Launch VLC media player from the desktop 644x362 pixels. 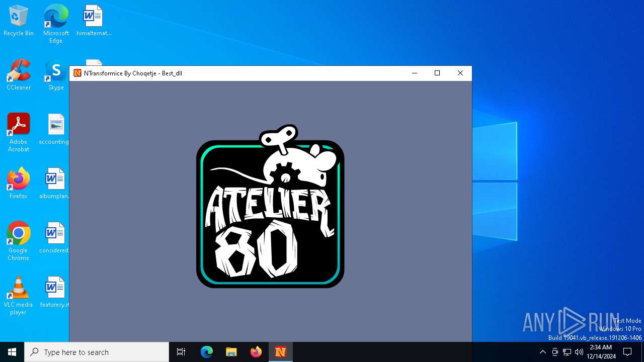(x=18, y=296)
